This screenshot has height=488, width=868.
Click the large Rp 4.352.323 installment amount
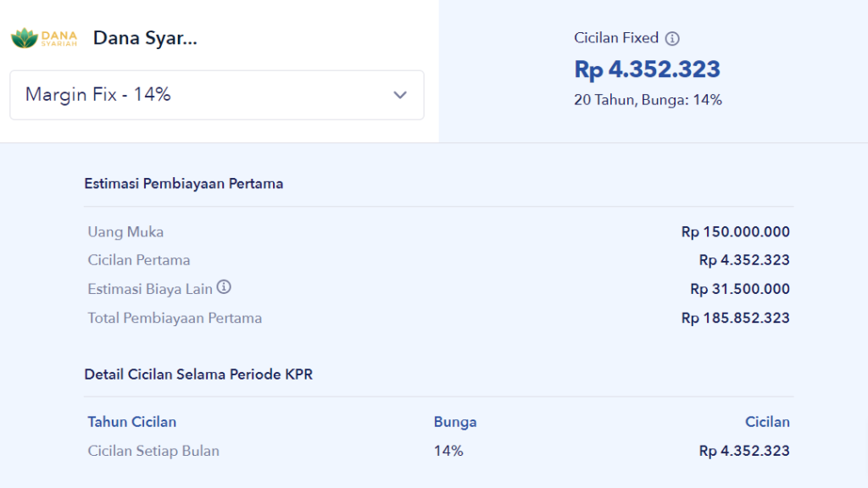(x=647, y=69)
